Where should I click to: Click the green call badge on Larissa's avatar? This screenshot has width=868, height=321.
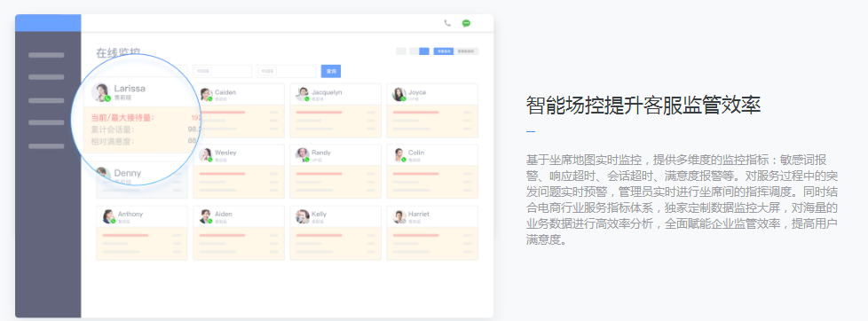[x=107, y=98]
